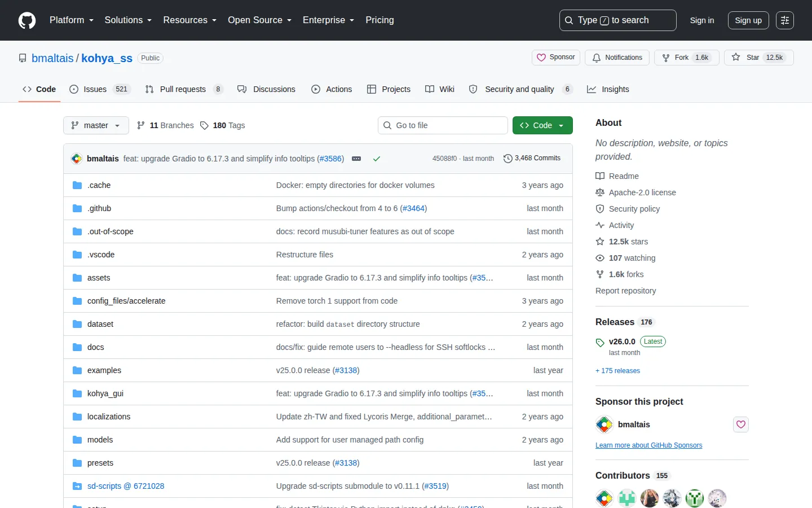Focus the Type / to search box
Viewport: 812px width, 508px height.
pos(617,20)
